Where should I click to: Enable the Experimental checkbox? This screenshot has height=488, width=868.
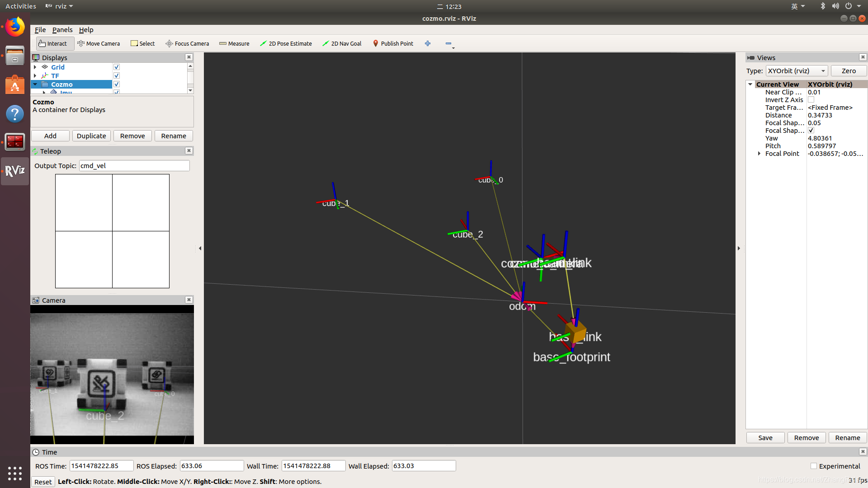tap(814, 466)
